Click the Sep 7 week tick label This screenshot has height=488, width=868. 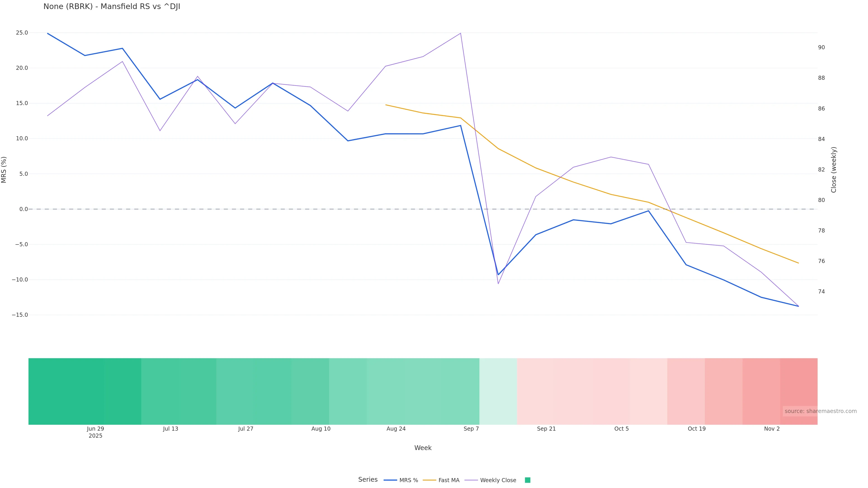point(471,429)
